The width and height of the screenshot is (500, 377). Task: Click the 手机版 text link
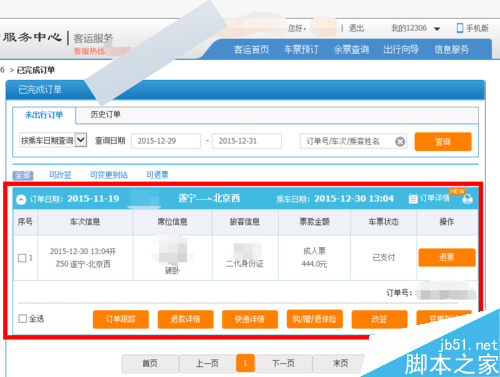(477, 28)
